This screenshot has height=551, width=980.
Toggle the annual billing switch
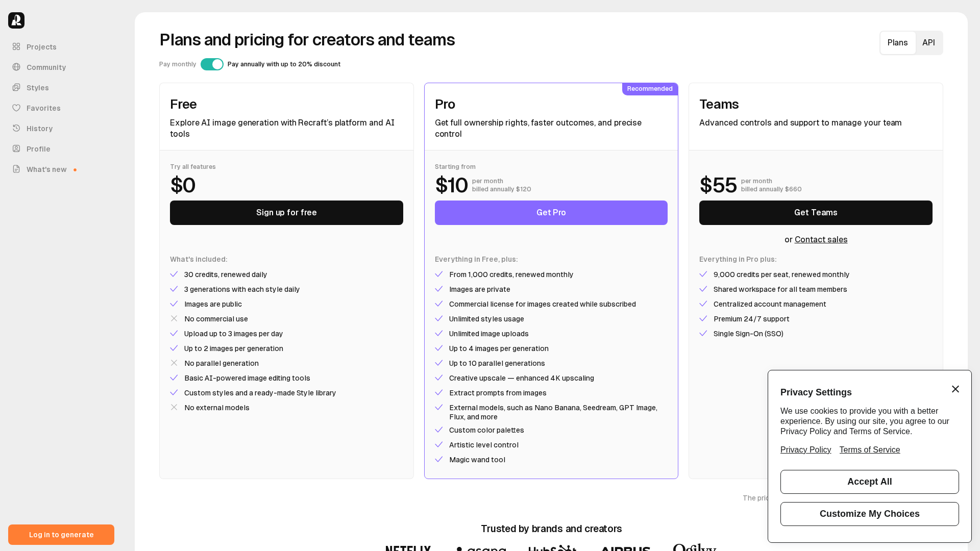coord(212,64)
